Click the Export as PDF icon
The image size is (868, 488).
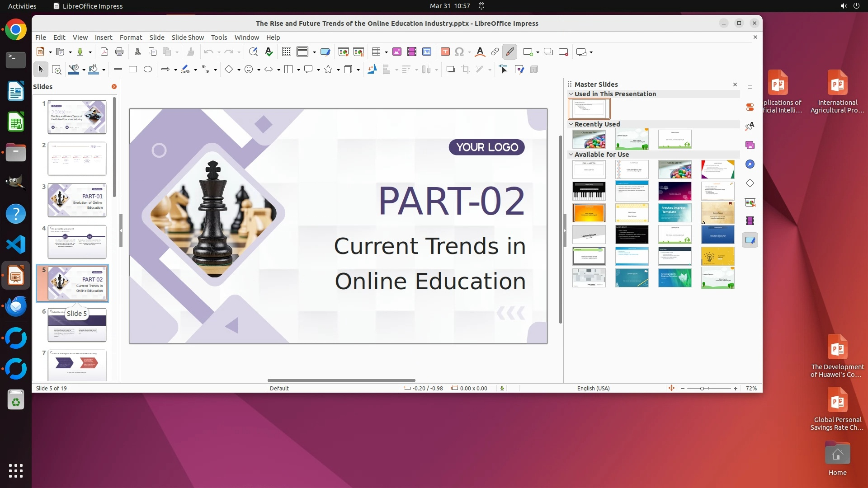(104, 52)
